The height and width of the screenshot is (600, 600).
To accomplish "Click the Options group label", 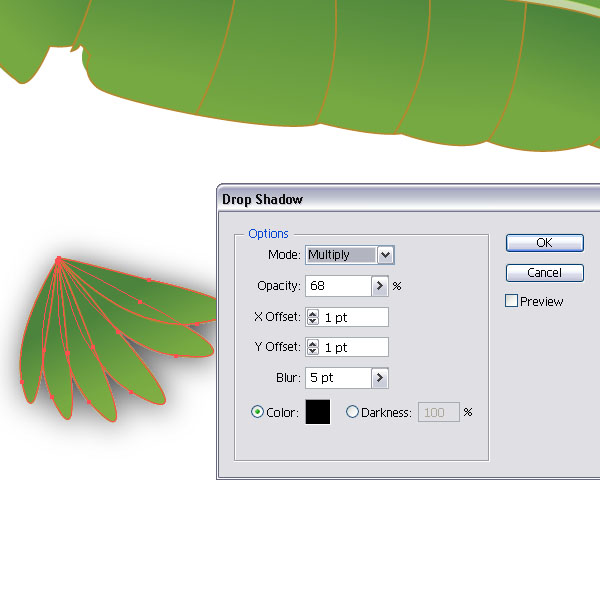I will tap(268, 234).
